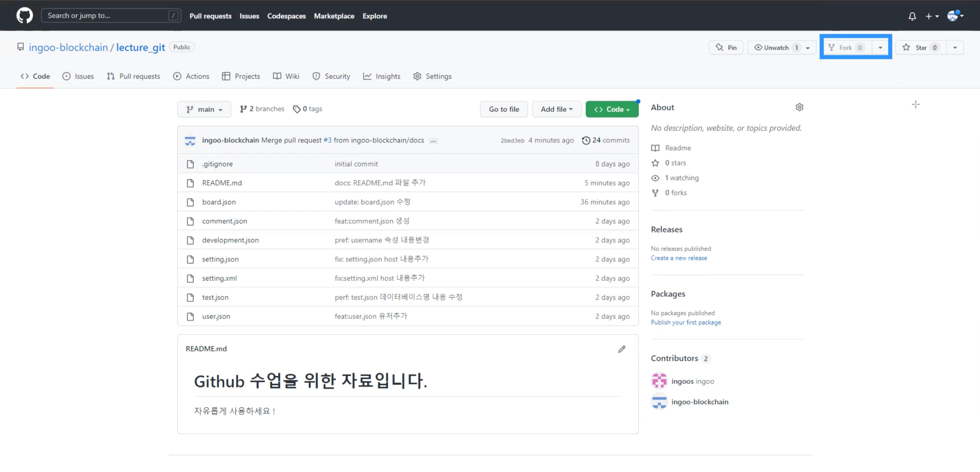Viewport: 980px width, 472px height.
Task: Click the ingoo-blockchain contributor avatar
Action: [x=659, y=402]
